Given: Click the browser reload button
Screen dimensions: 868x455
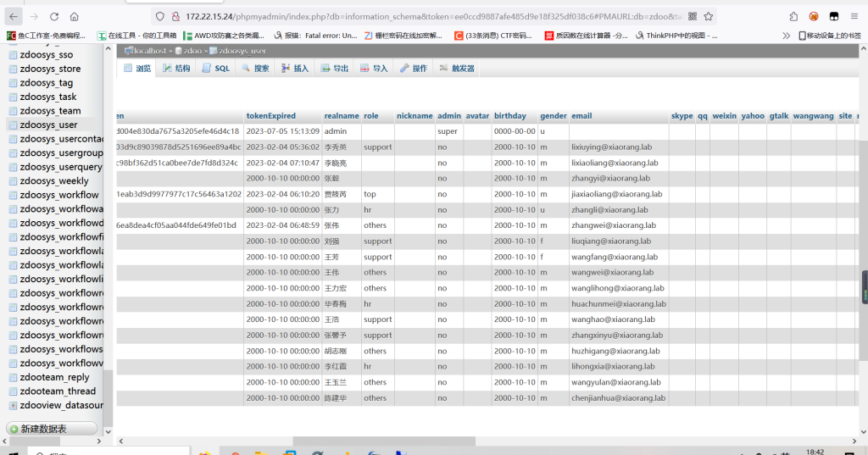Looking at the screenshot, I should coord(54,16).
